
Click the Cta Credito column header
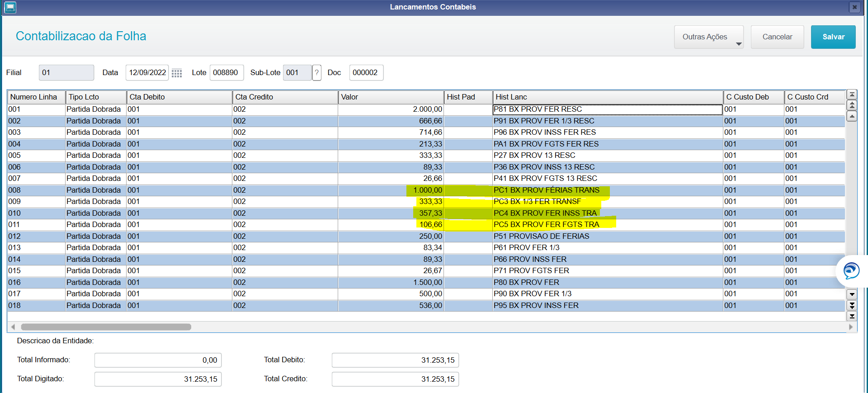coord(285,97)
